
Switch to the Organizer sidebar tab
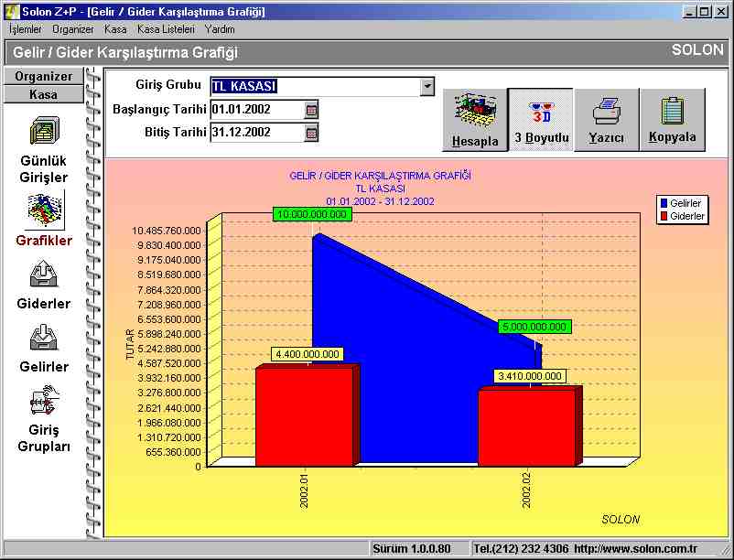(43, 76)
